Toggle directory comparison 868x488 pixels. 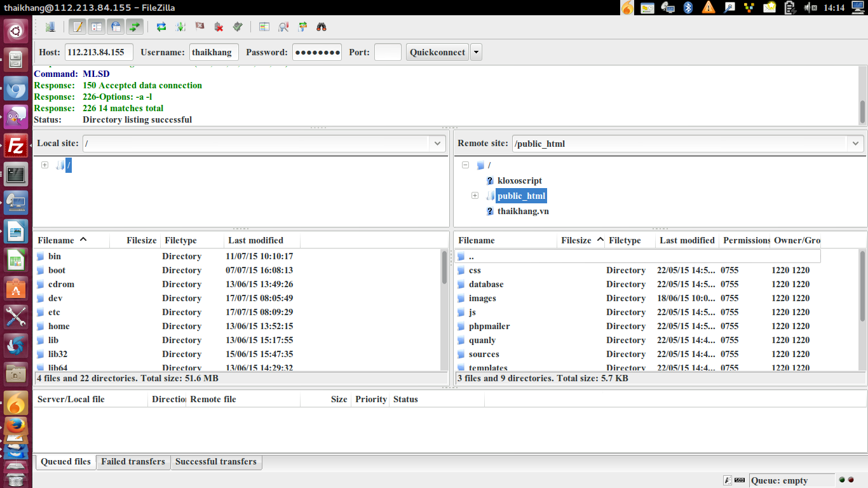[x=283, y=27]
